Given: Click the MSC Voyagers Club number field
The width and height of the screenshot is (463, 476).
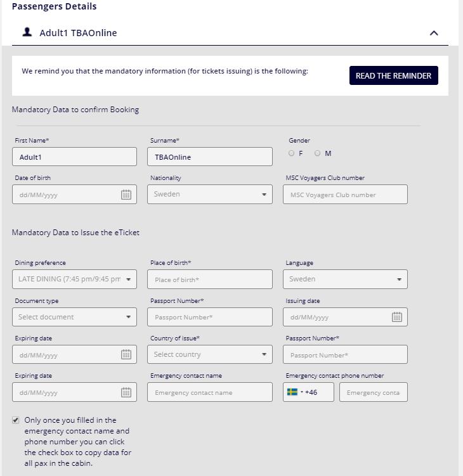Looking at the screenshot, I should point(345,195).
